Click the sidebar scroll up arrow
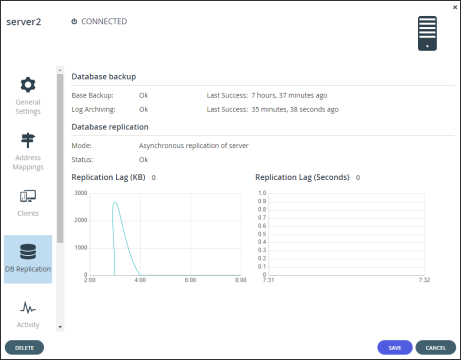 click(60, 70)
